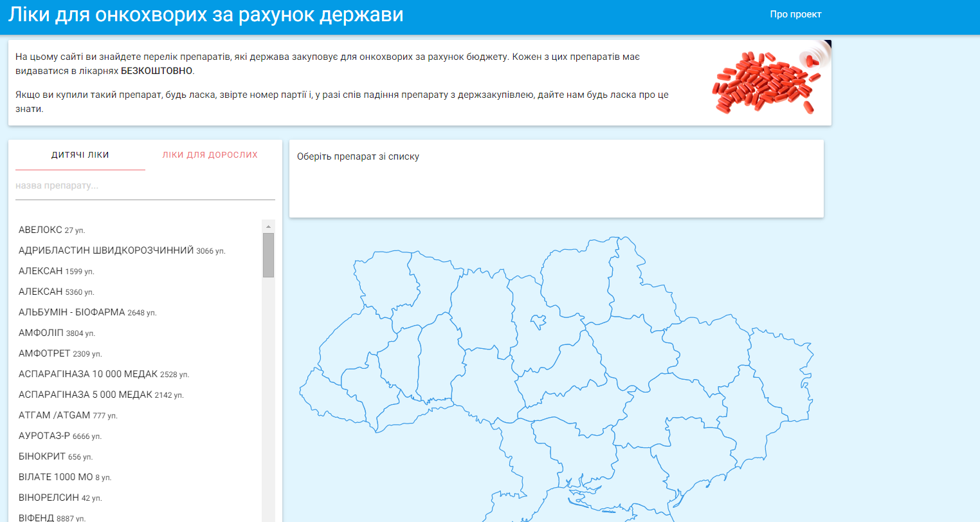Focus the назва препарату search field
980x522 pixels.
[145, 186]
